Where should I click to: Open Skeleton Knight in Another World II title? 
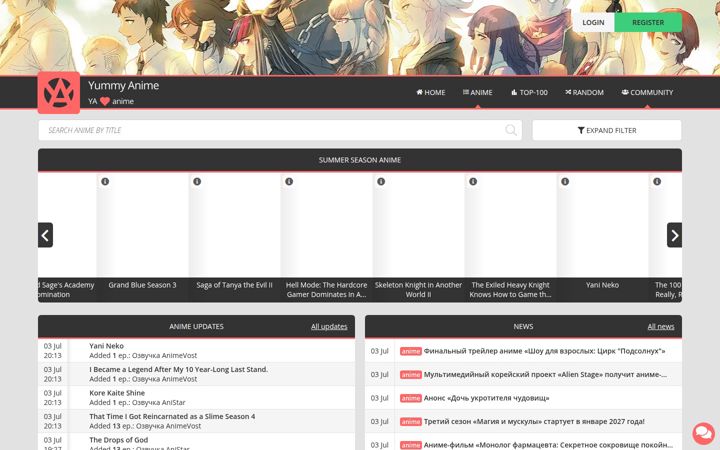[418, 290]
